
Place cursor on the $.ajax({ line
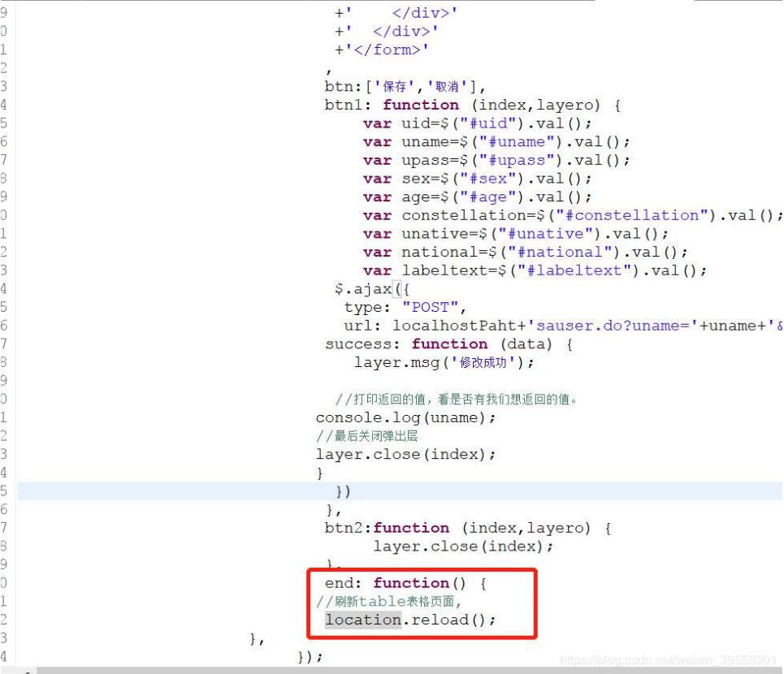[372, 289]
